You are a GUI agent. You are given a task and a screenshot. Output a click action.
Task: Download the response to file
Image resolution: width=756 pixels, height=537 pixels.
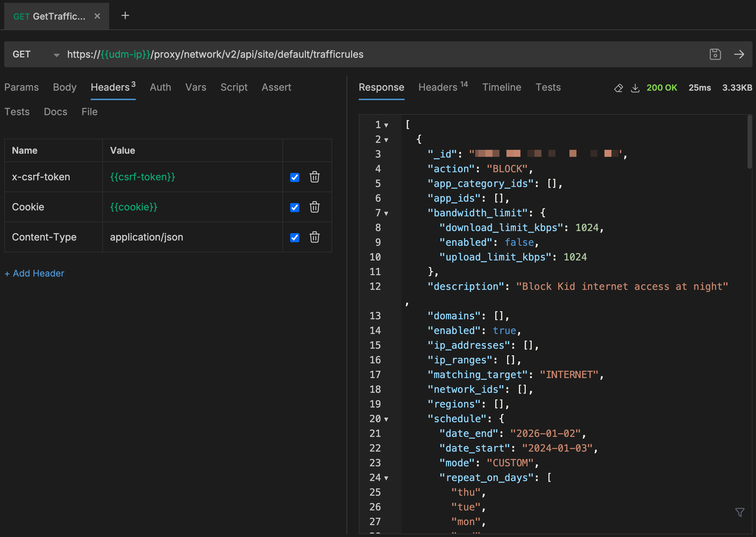pyautogui.click(x=635, y=88)
